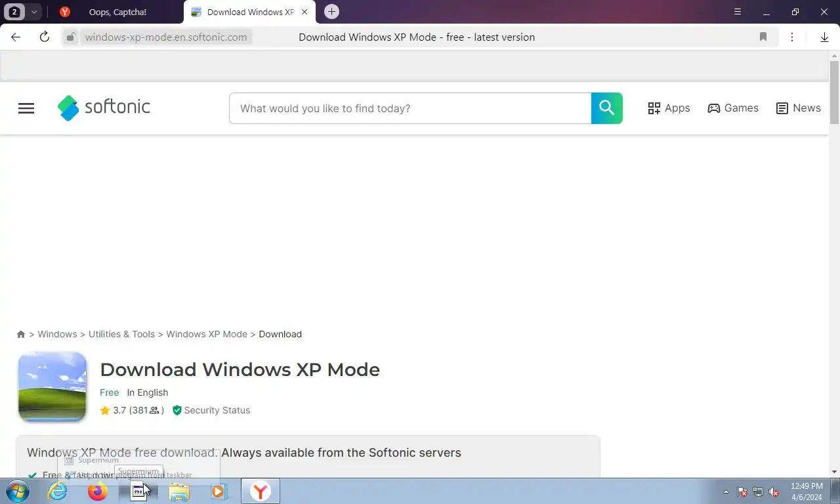
Task: Click the In English label
Action: tap(148, 392)
